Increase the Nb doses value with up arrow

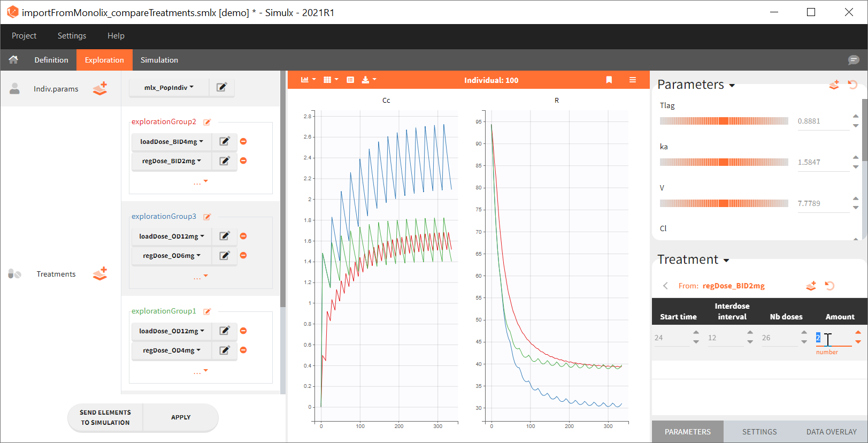[804, 333]
